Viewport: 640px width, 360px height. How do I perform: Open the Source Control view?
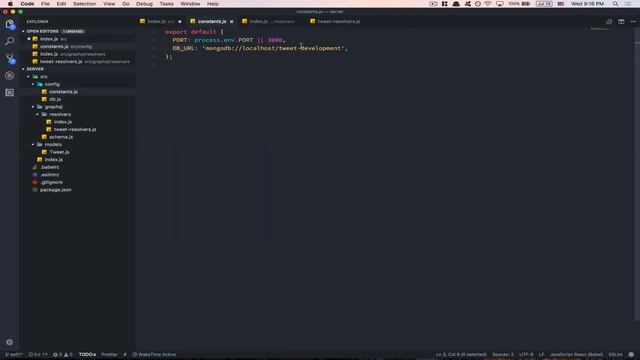coord(10,58)
